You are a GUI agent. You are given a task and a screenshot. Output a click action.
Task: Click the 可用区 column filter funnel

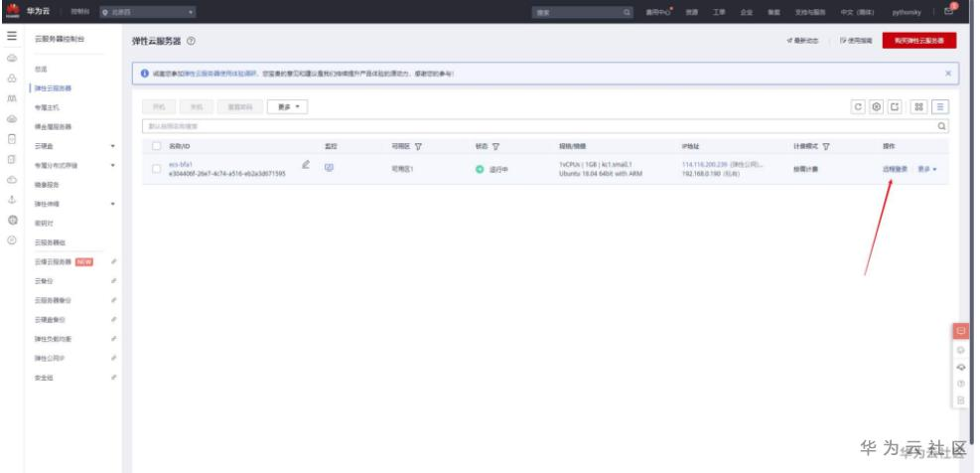417,146
